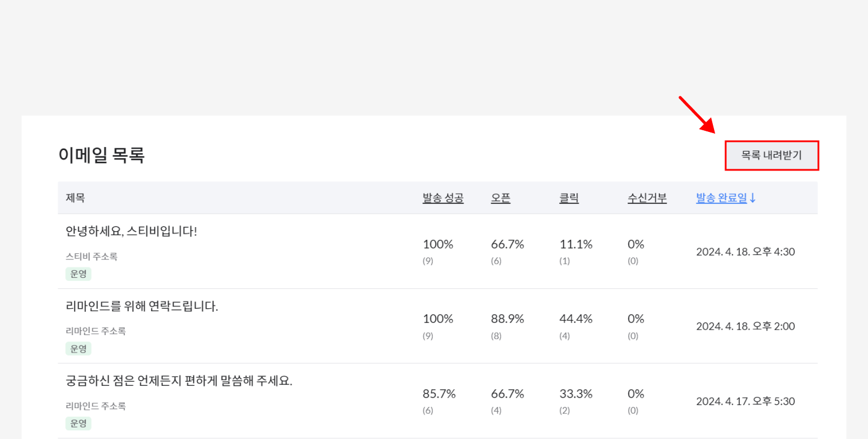This screenshot has height=439, width=868.
Task: Open email 궁금하신 점은 언제든지 편하게 말씀해 주세요.
Action: coord(178,381)
